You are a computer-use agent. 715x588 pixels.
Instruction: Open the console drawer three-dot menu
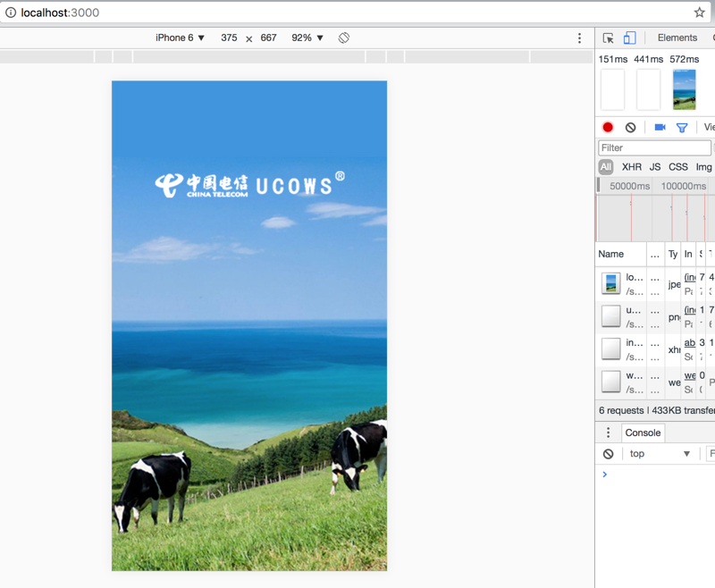pos(608,433)
